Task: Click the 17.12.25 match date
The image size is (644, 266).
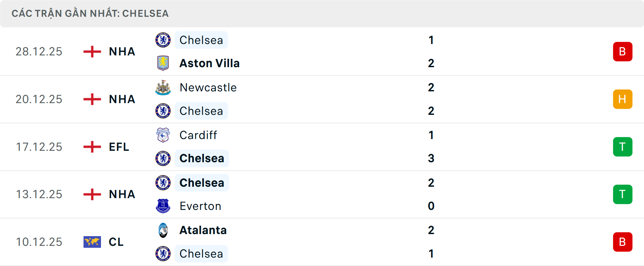Action: click(x=39, y=147)
